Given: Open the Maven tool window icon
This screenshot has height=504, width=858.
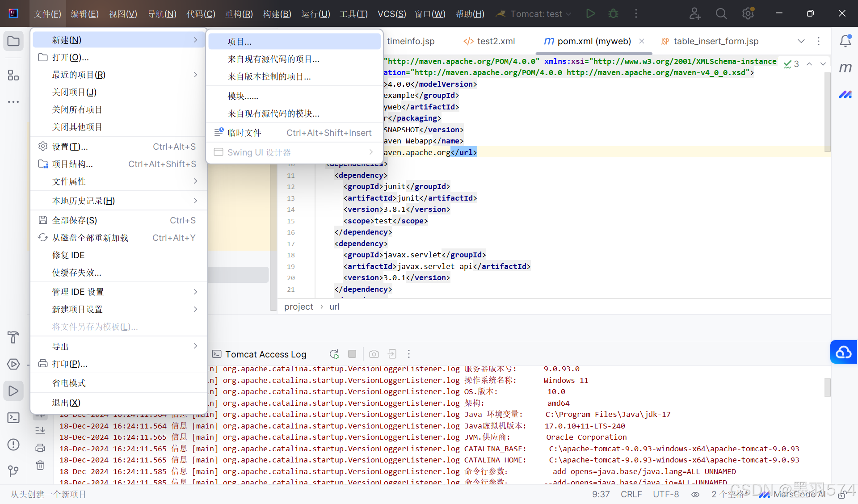Looking at the screenshot, I should click(x=845, y=67).
